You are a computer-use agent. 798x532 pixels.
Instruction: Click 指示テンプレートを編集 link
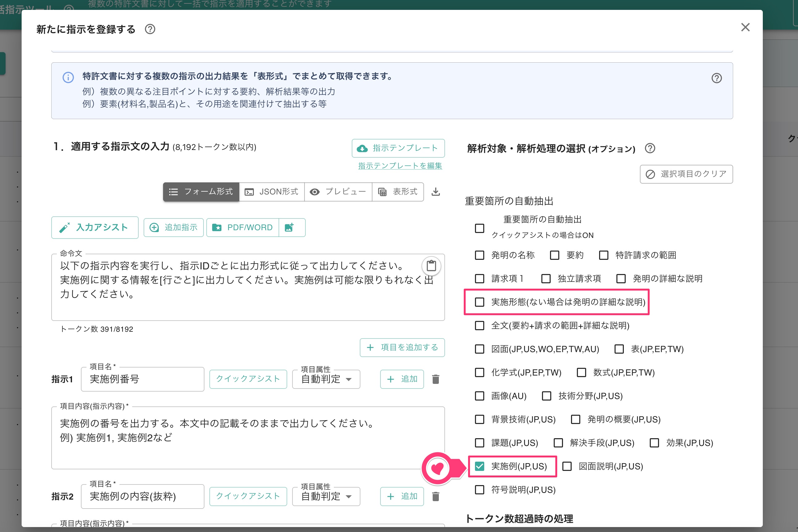(400, 166)
